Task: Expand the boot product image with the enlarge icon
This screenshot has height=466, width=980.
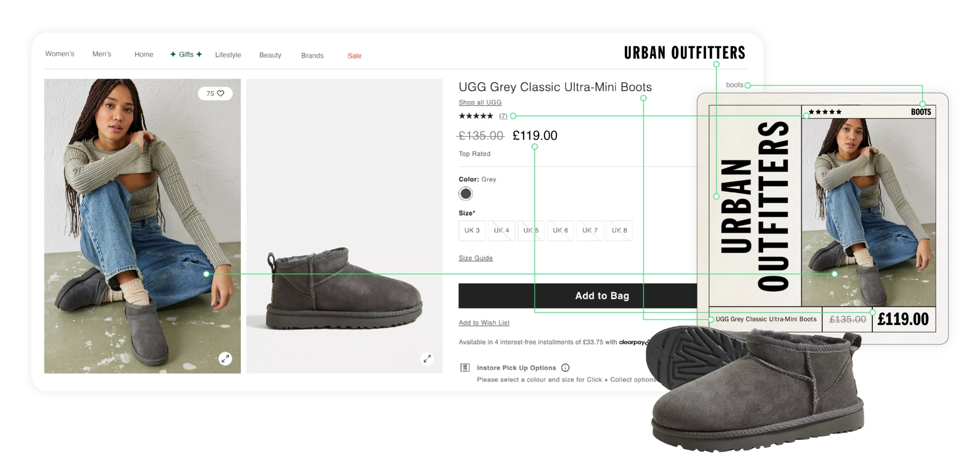Action: pos(427,358)
